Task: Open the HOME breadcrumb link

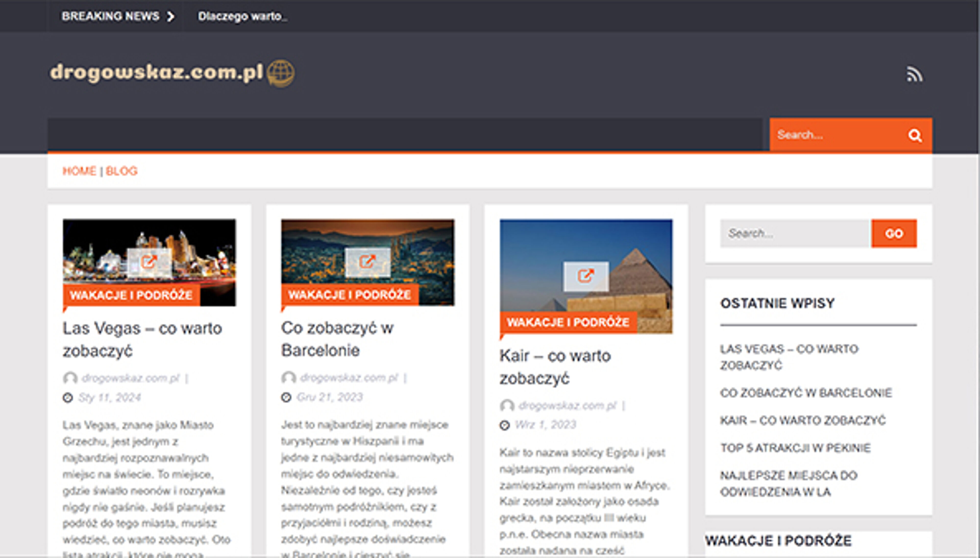Action: (x=79, y=171)
